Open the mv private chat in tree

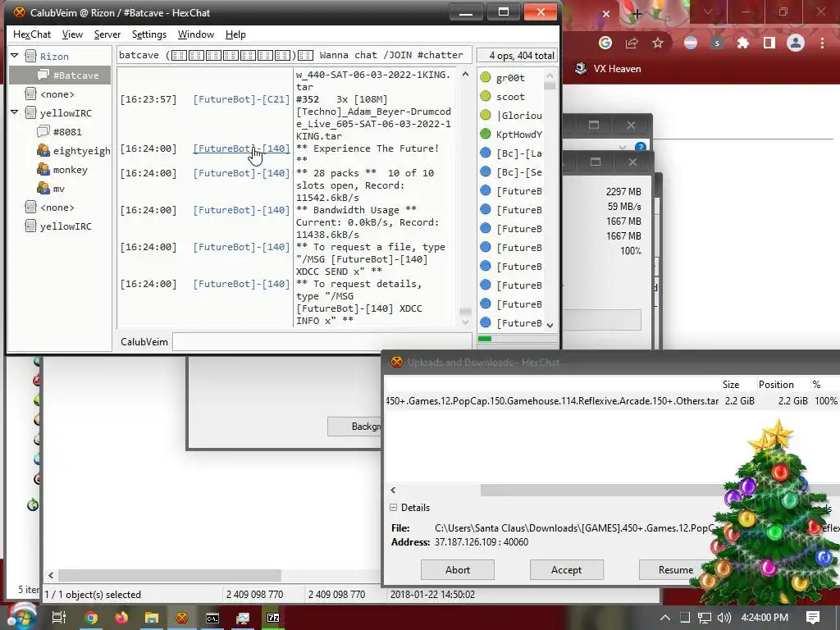[x=59, y=189]
